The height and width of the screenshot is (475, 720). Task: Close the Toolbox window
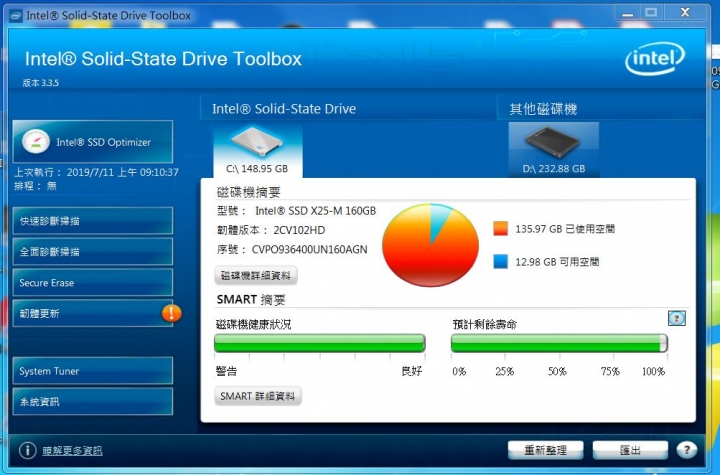(685, 13)
